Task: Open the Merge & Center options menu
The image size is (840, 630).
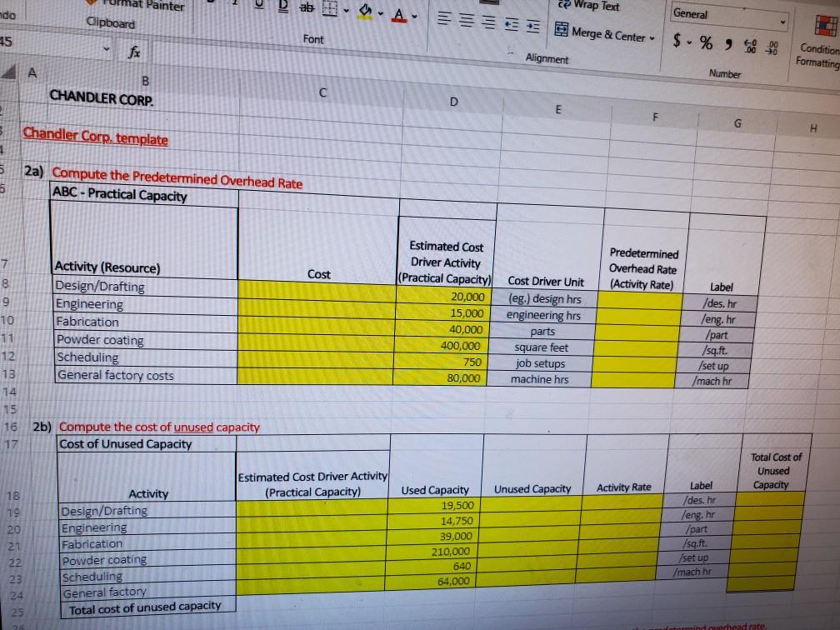Action: pyautogui.click(x=652, y=37)
